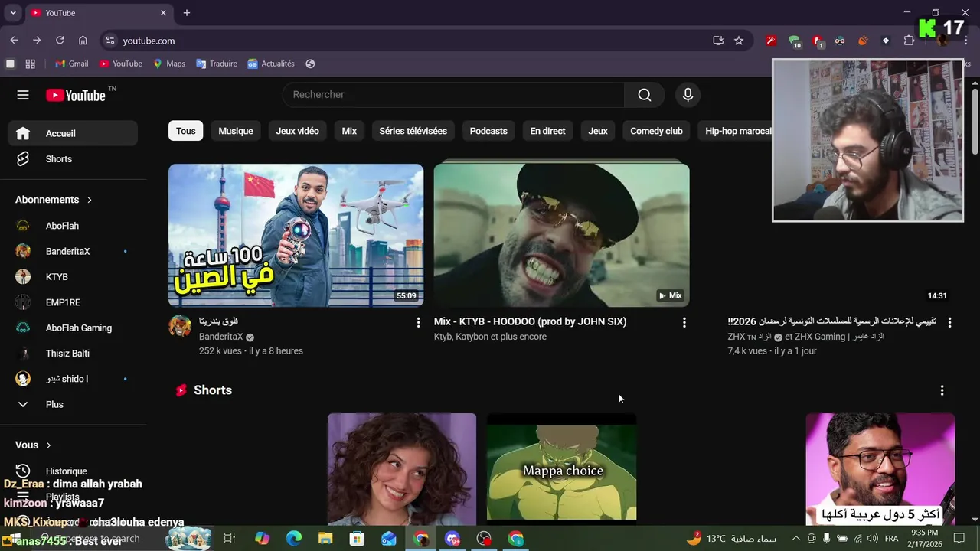Open the Traduire bookmark

click(x=217, y=64)
